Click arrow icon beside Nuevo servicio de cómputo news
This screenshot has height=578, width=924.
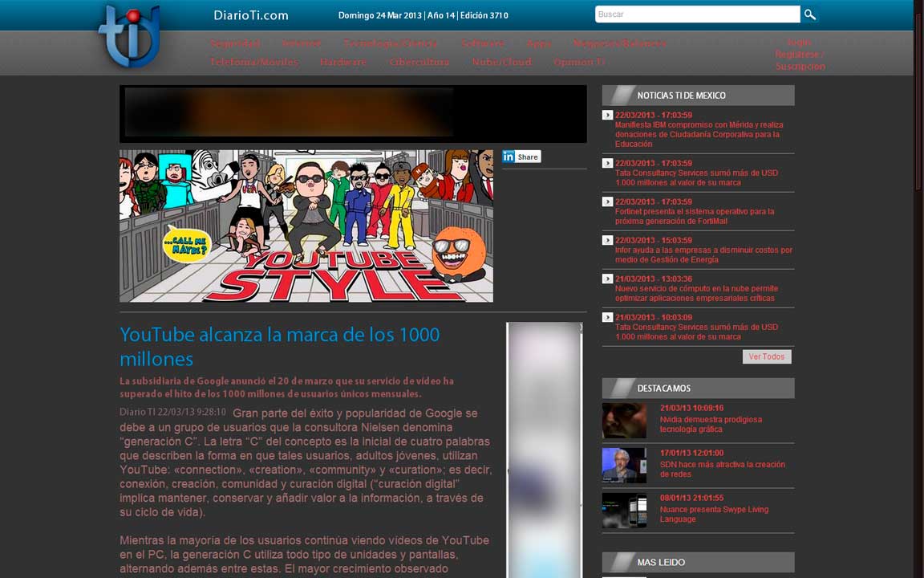[x=607, y=279]
